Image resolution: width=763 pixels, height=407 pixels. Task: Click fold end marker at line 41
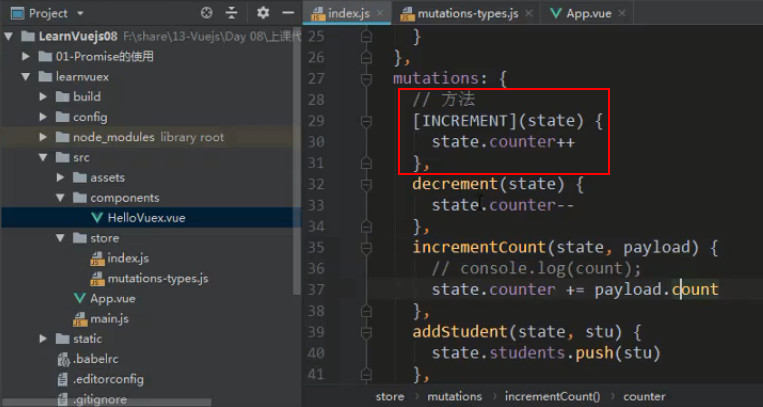pyautogui.click(x=366, y=373)
